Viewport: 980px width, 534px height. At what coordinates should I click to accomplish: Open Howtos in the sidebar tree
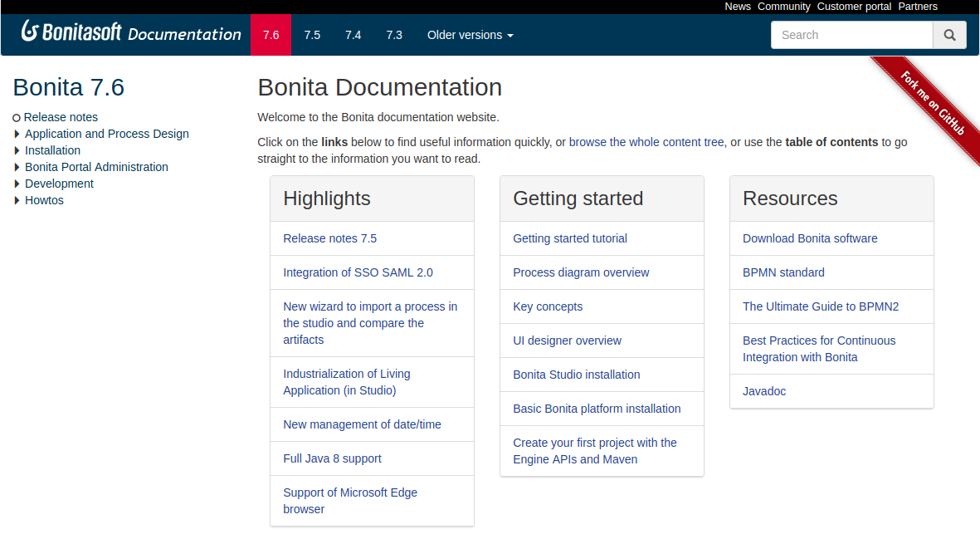[44, 201]
